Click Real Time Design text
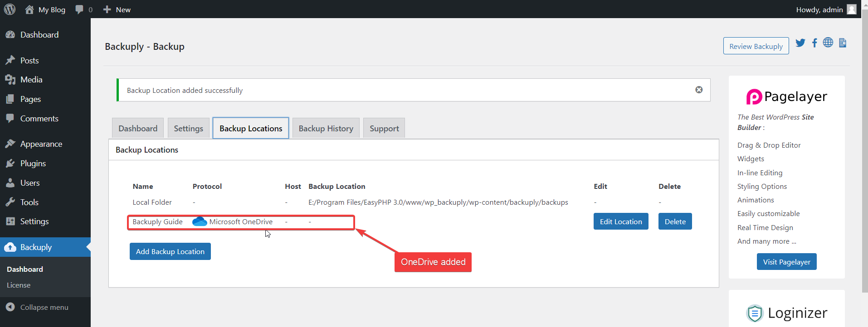The width and height of the screenshot is (868, 327). coord(765,227)
